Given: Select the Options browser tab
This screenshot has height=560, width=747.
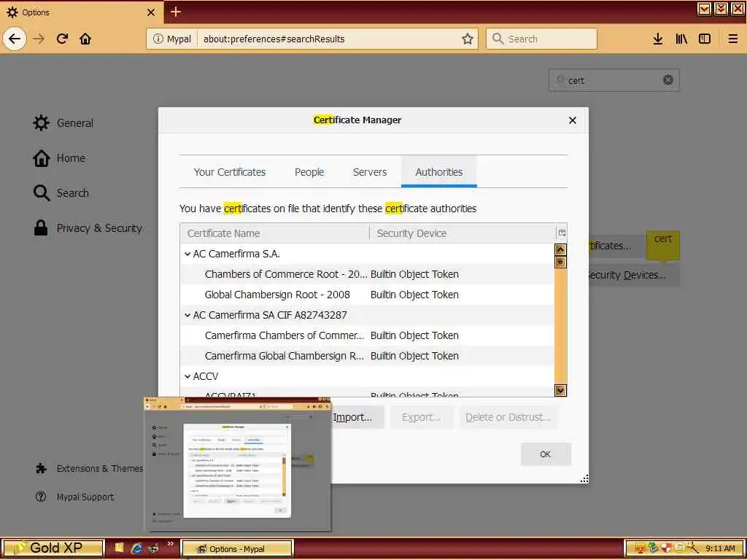Looking at the screenshot, I should coord(82,12).
